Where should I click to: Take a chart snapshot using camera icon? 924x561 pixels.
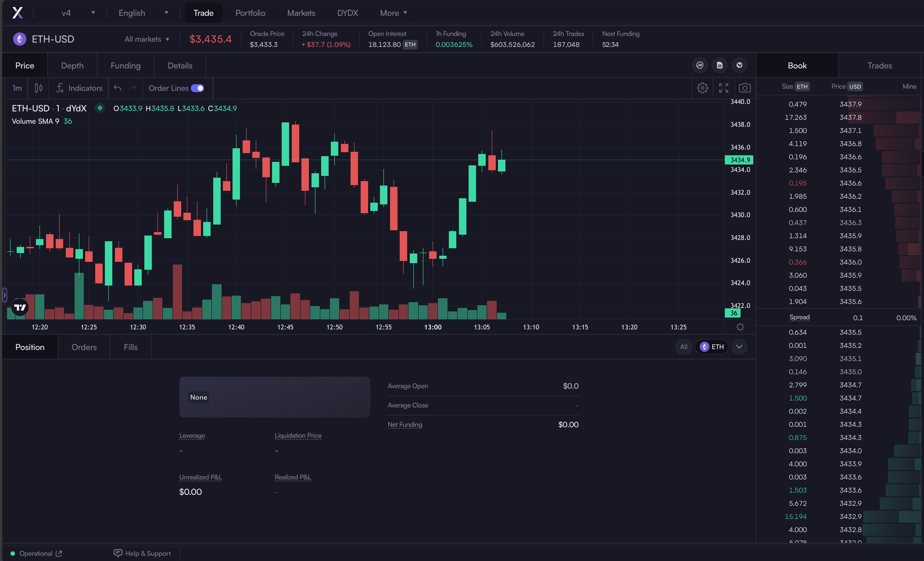pos(745,88)
